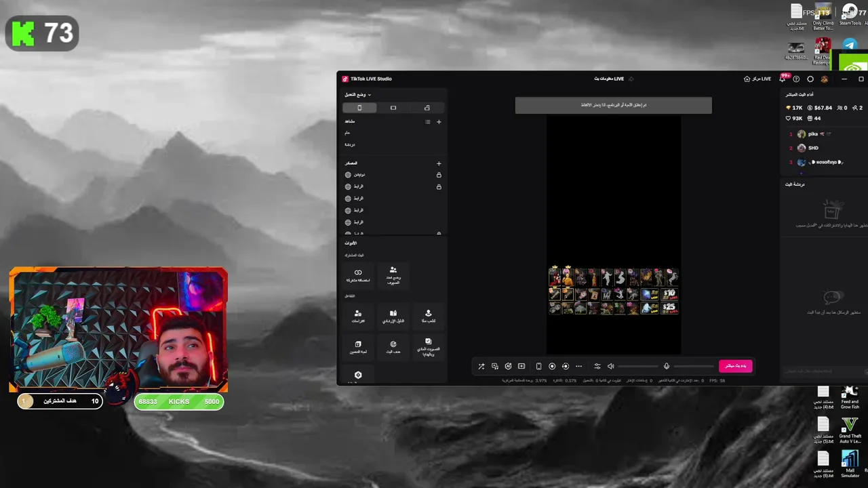
Task: Click the 93K likes stat
Action: click(794, 119)
